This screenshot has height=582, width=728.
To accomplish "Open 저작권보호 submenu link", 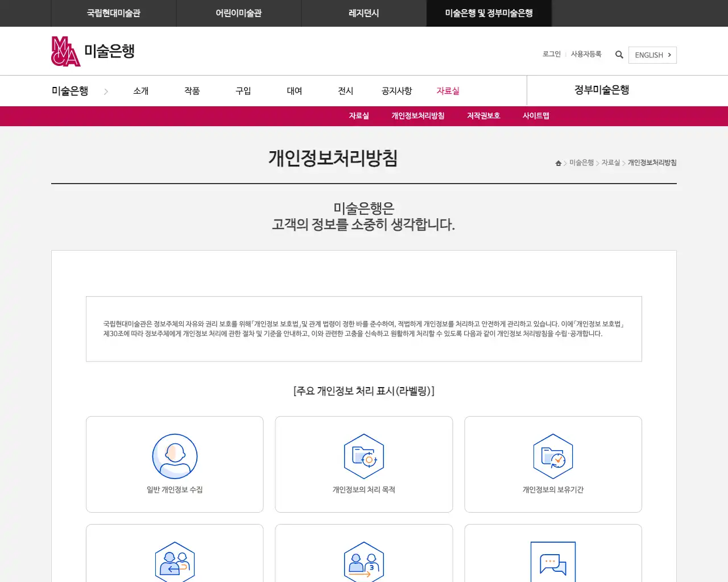I will 483,116.
